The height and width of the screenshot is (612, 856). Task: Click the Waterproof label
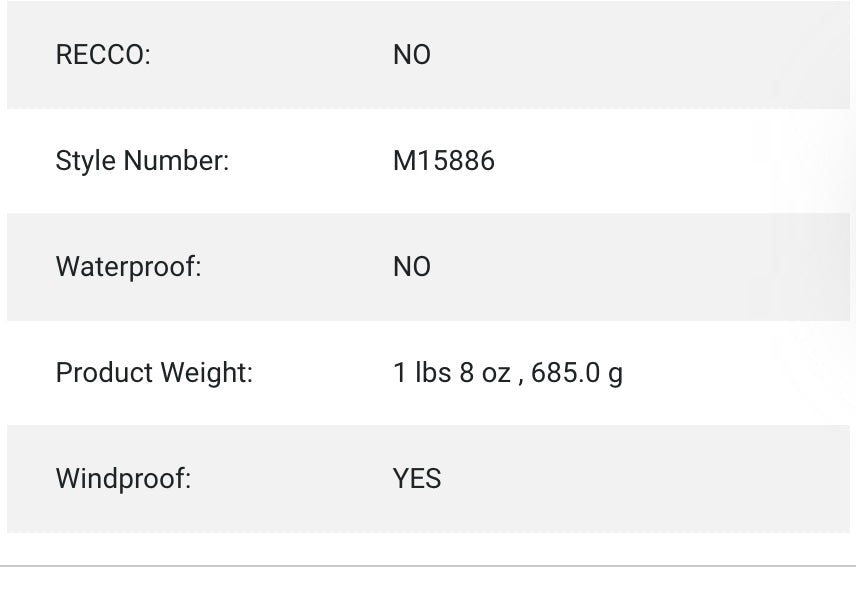[128, 267]
